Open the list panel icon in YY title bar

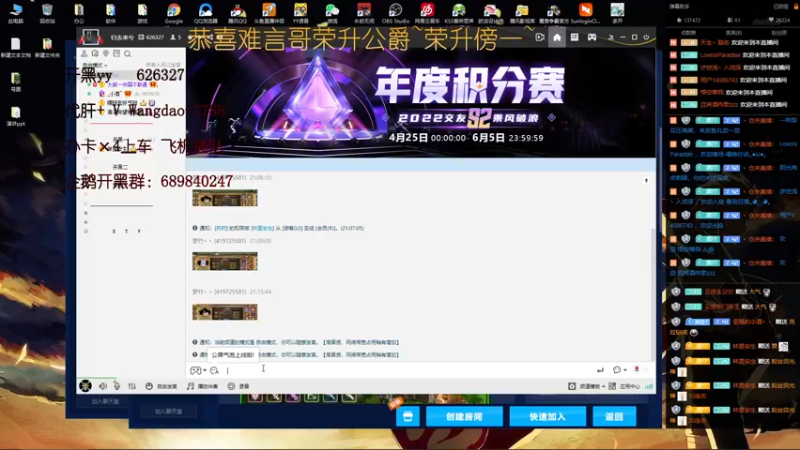574,37
